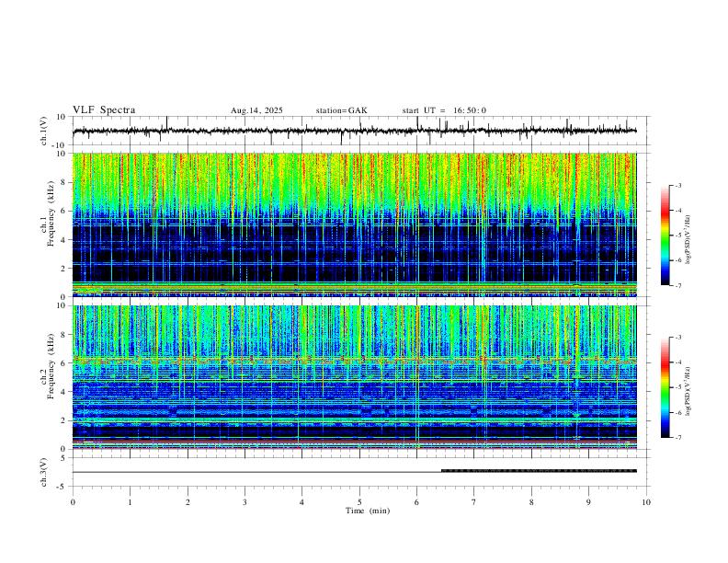Click the "ch.1(V)" waveform axis label
Screen dimensions: 728x563
point(44,131)
